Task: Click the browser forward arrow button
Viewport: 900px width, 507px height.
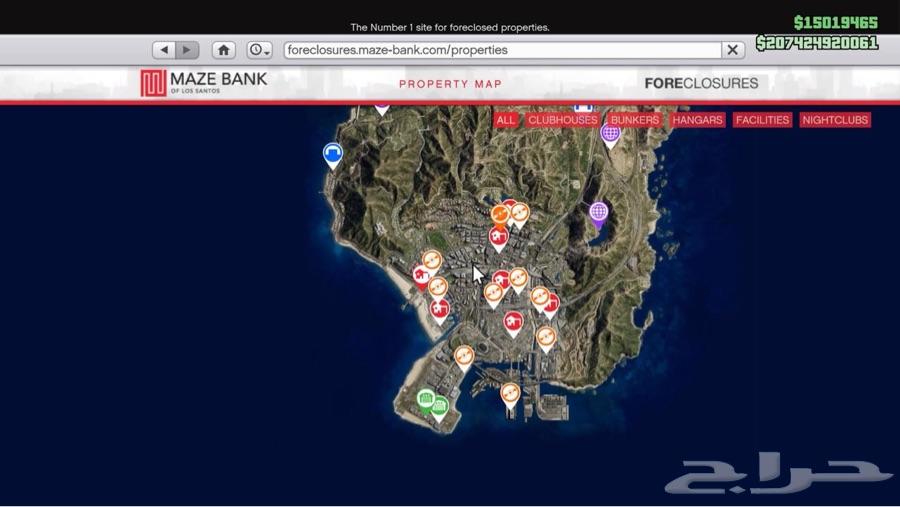Action: point(187,50)
